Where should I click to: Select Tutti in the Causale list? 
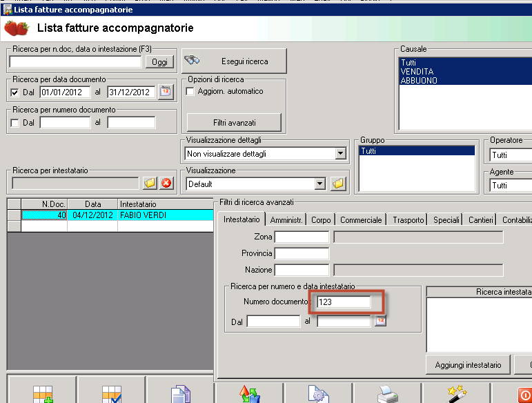pos(466,62)
